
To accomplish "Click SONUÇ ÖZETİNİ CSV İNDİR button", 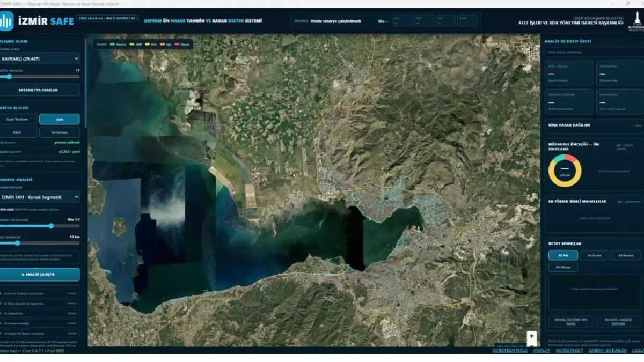I will [570, 321].
